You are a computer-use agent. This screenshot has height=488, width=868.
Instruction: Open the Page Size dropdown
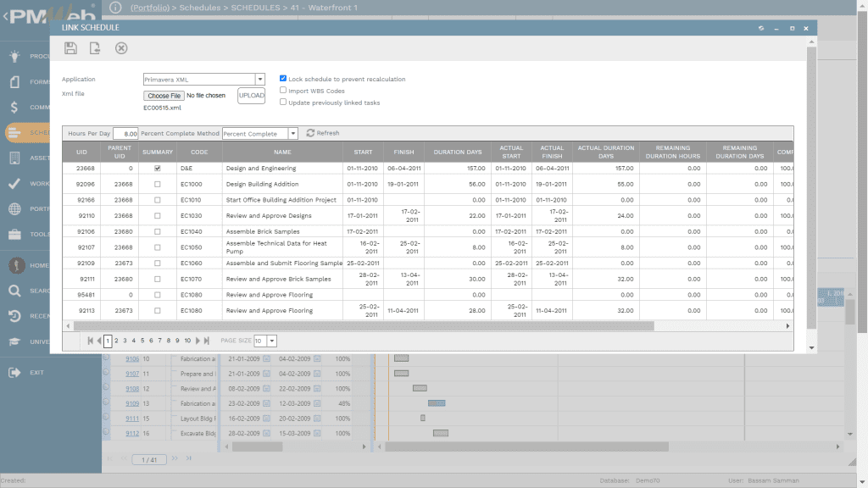272,341
